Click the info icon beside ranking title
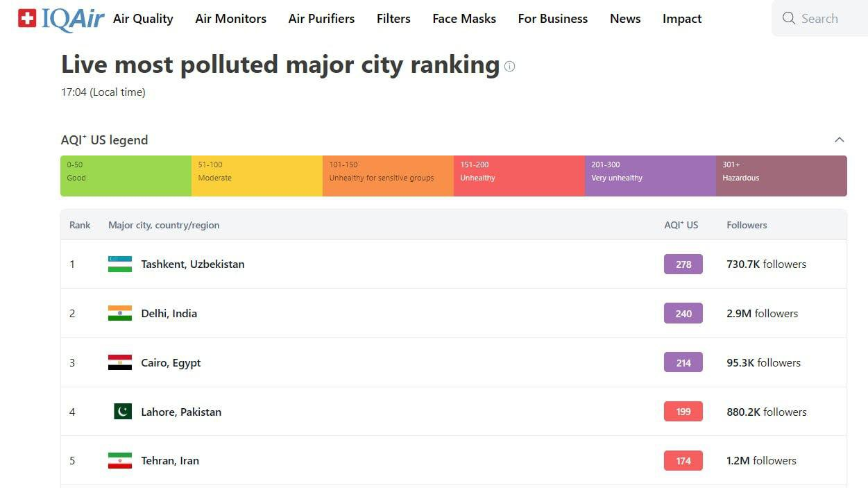 click(x=509, y=67)
